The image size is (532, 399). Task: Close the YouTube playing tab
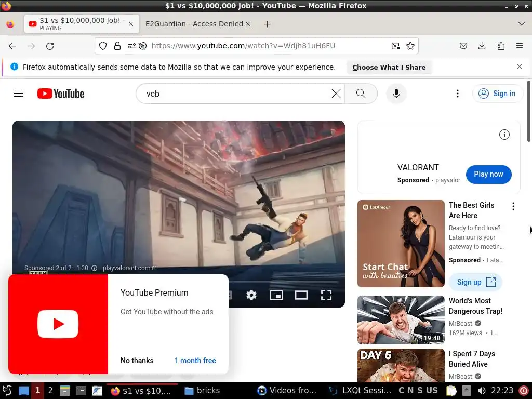(131, 24)
